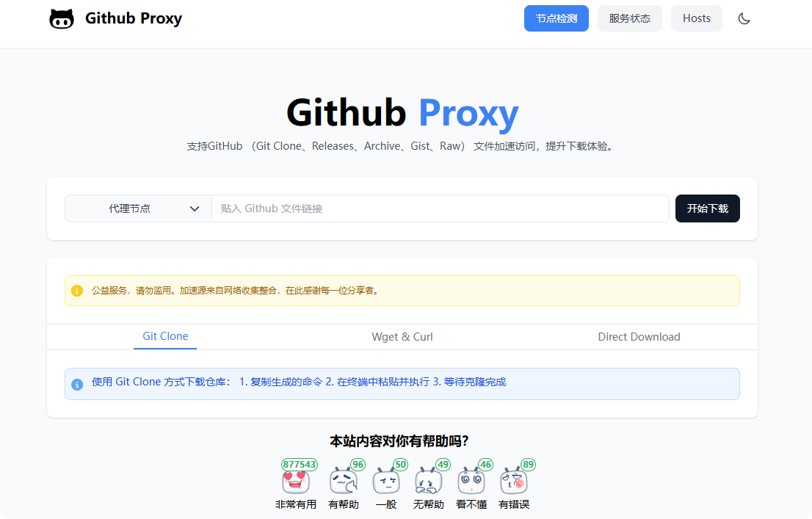Click the 公益服务，请勿滥用 notice text
The width and height of the screenshot is (812, 519).
click(236, 291)
